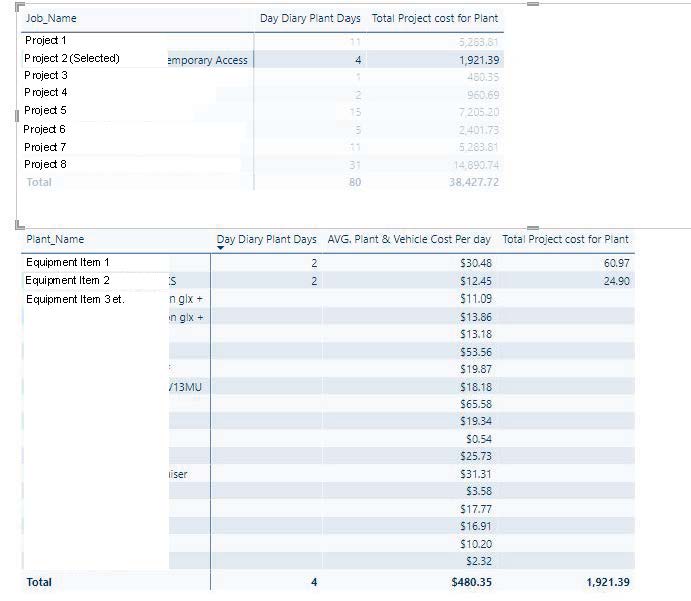Click the 7,205.20 cost cell for Project 5
Viewport: 691px width, 601px height.
point(479,112)
